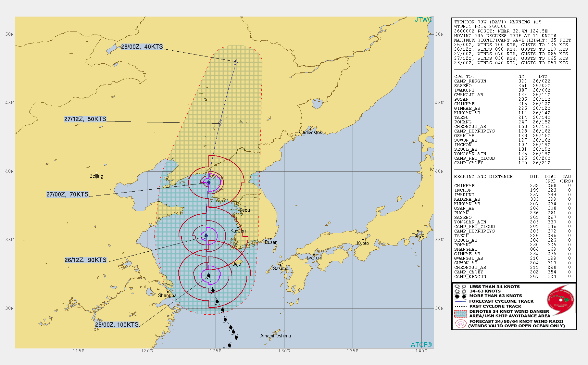The width and height of the screenshot is (588, 365).
Task: Click the CAMP_KENGUN row in CPA table
Action: 502,81
